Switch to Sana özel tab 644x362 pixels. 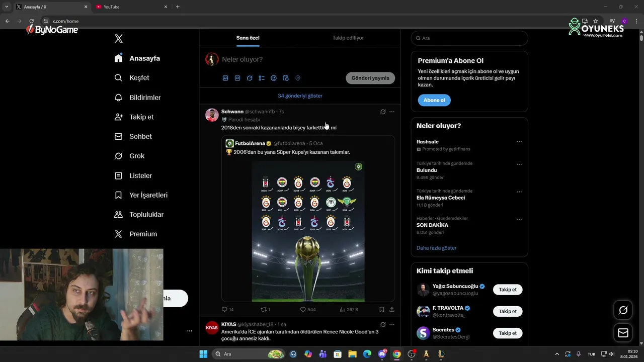click(x=248, y=38)
